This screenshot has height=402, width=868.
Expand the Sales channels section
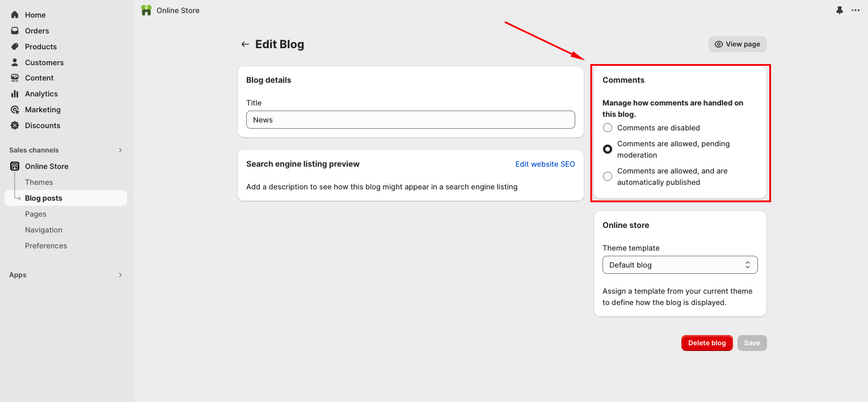(x=120, y=150)
